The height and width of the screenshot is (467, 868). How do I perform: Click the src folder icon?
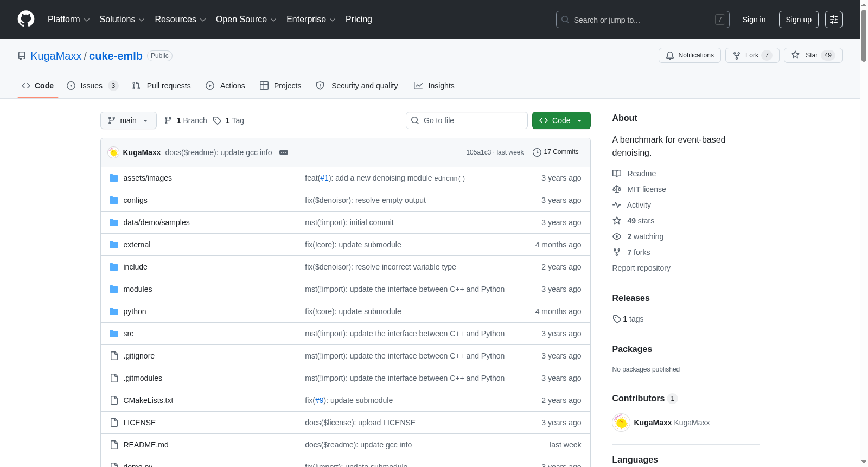pyautogui.click(x=114, y=334)
